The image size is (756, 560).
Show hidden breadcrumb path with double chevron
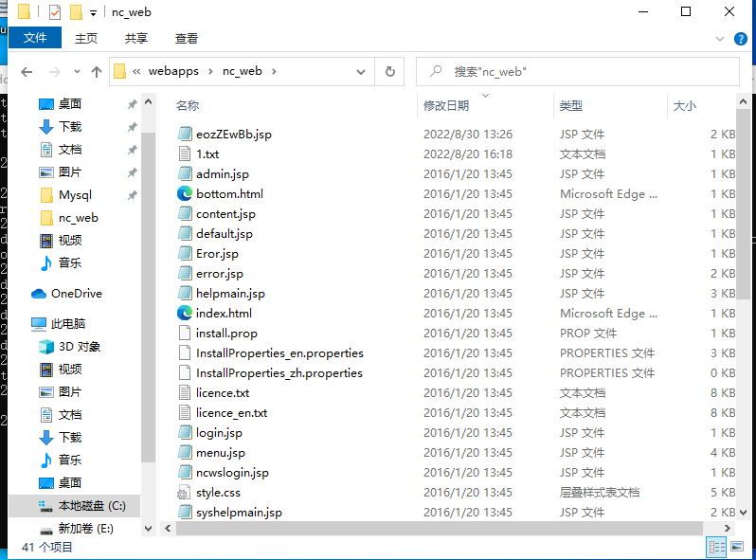[x=136, y=71]
